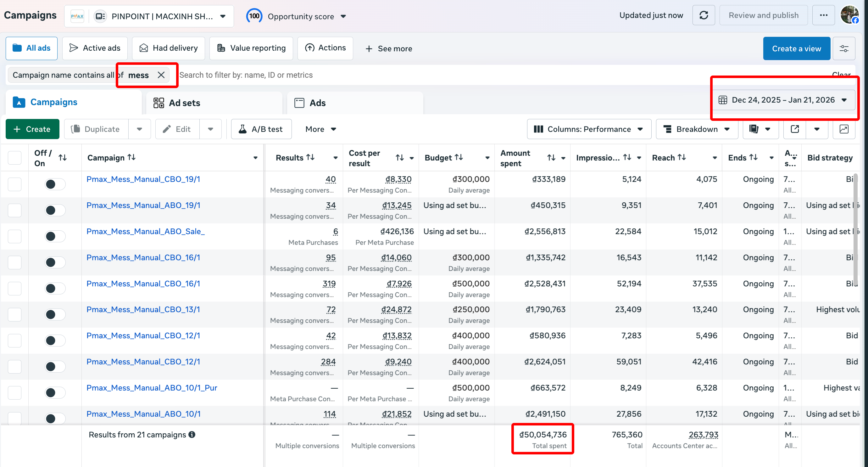Click the A/B test flask button
The height and width of the screenshot is (467, 868).
click(x=261, y=129)
